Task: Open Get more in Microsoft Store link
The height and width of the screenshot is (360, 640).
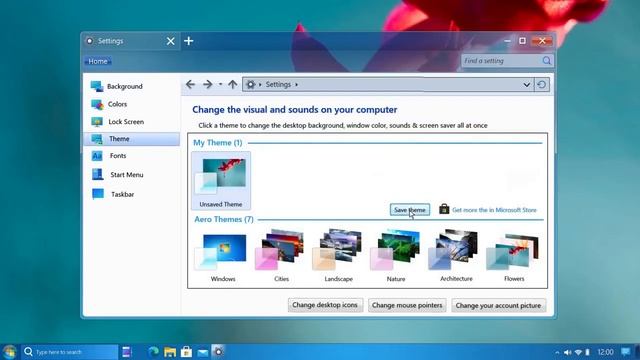Action: [x=494, y=210]
